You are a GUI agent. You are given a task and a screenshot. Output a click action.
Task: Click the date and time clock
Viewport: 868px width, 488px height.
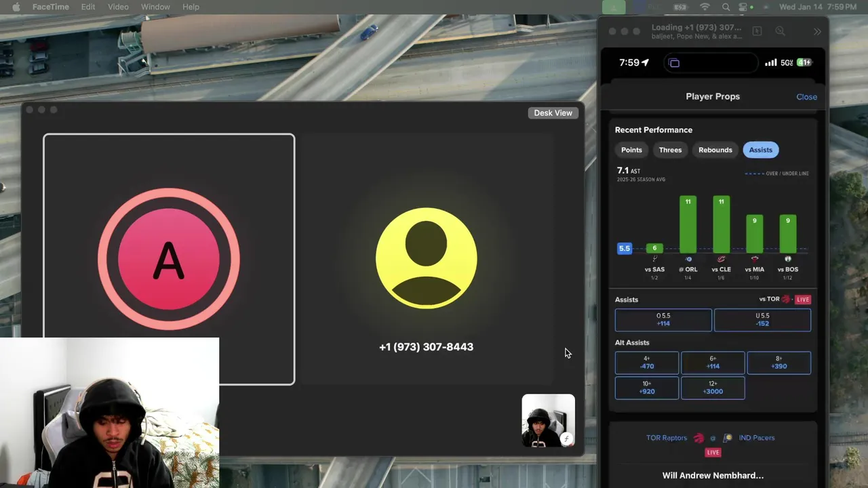pos(818,7)
